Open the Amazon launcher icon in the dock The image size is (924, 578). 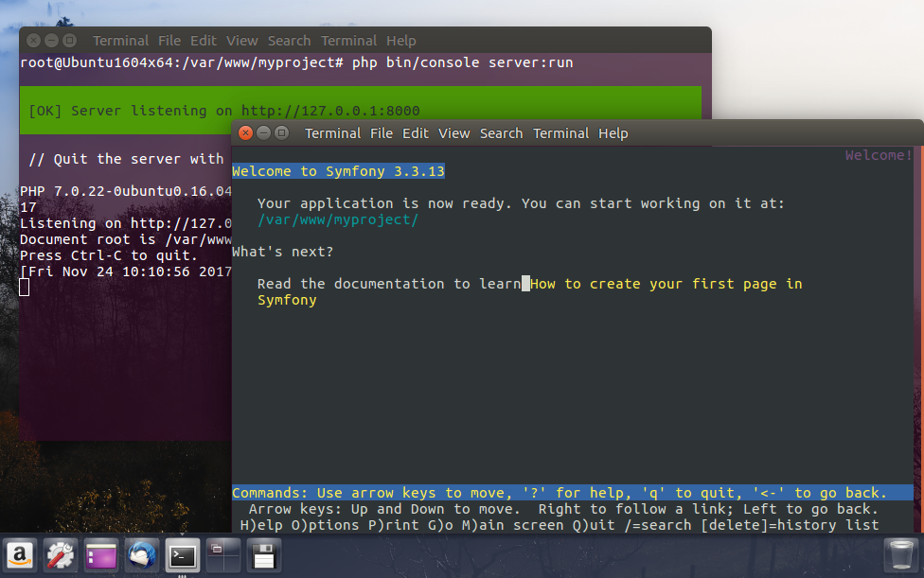pos(20,555)
